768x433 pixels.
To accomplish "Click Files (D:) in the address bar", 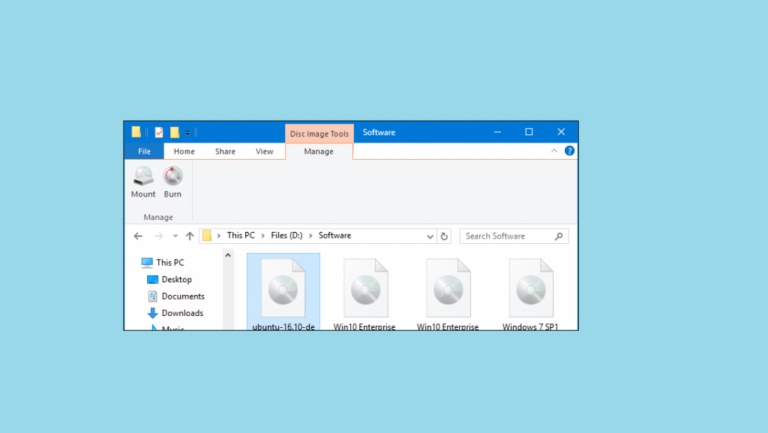I will coord(287,236).
